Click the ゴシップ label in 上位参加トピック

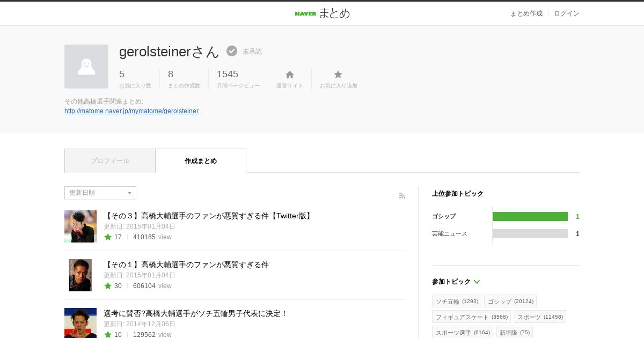tap(444, 216)
